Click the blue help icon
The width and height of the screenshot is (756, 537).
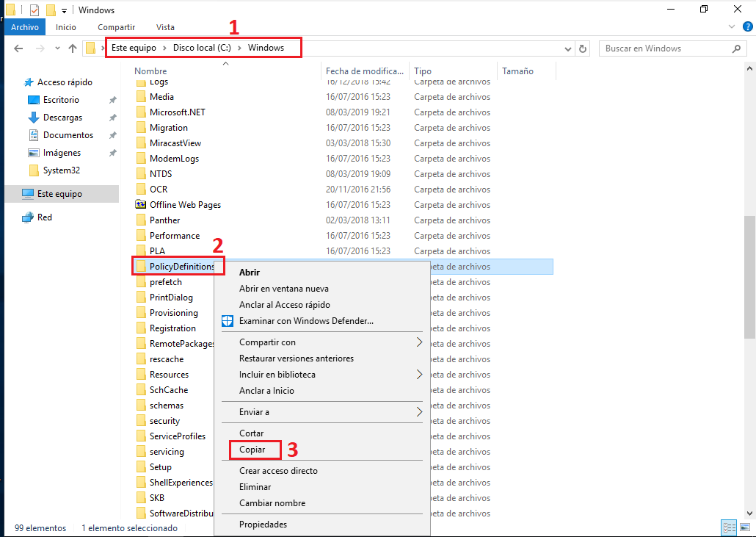[749, 26]
